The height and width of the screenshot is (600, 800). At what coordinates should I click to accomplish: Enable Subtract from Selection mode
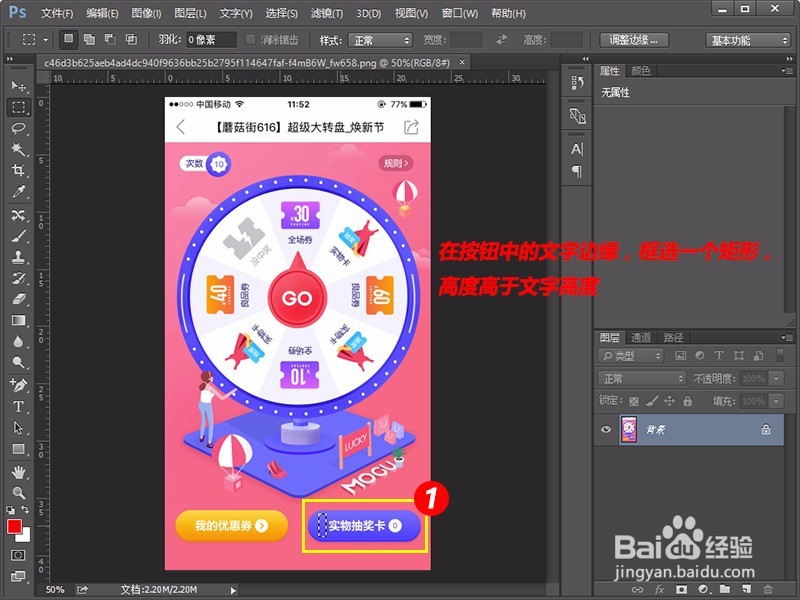[110, 39]
